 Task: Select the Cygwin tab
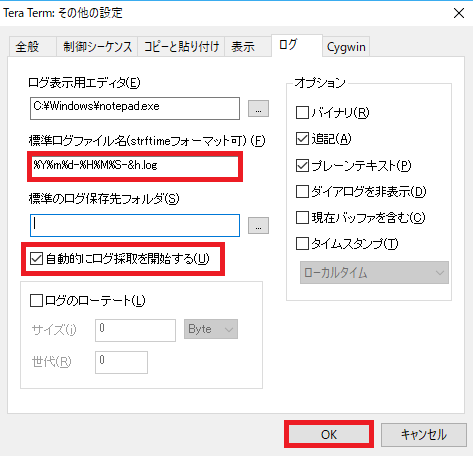pos(346,47)
